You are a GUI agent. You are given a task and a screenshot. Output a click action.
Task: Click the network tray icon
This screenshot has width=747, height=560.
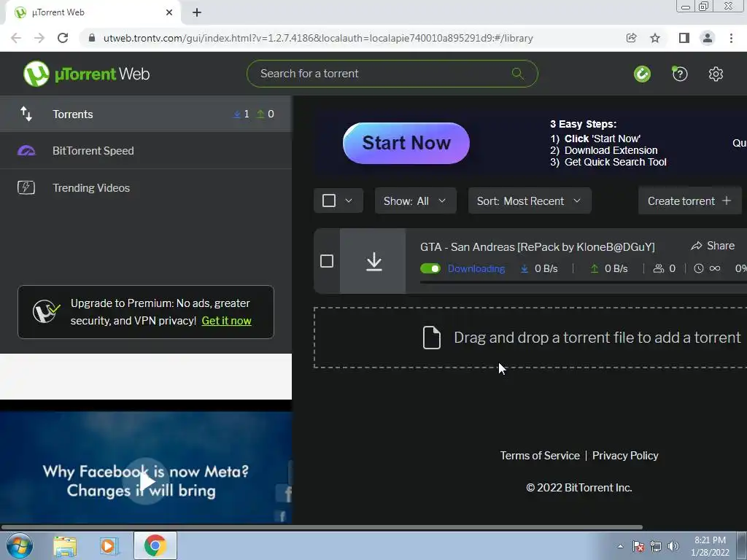(656, 546)
